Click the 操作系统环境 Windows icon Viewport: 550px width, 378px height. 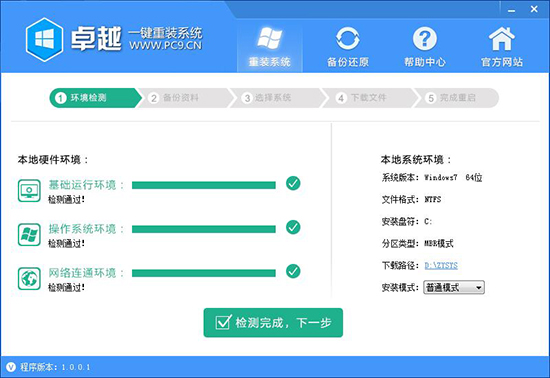(x=29, y=234)
